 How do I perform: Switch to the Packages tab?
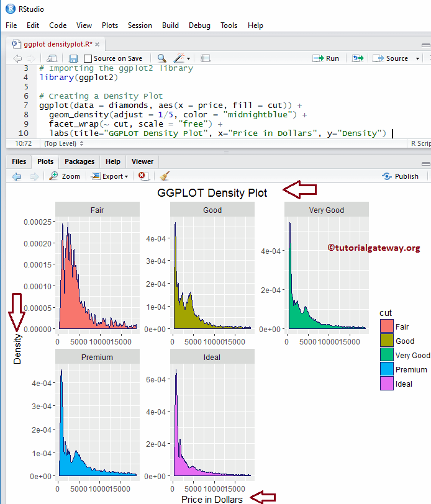coord(79,161)
